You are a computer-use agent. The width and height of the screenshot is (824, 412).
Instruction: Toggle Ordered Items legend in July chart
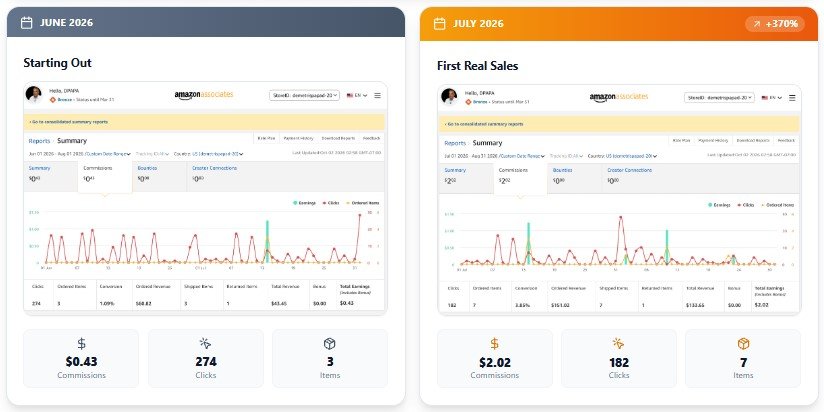pos(778,205)
